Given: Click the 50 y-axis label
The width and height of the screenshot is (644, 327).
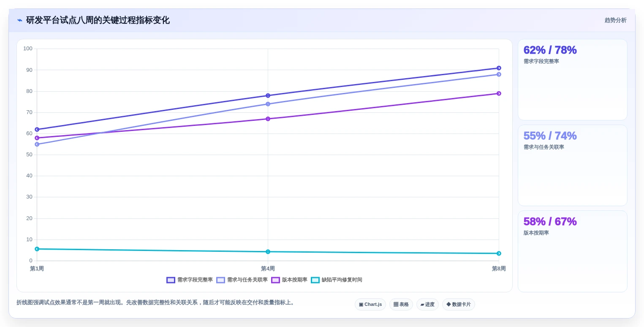Looking at the screenshot, I should [x=29, y=155].
